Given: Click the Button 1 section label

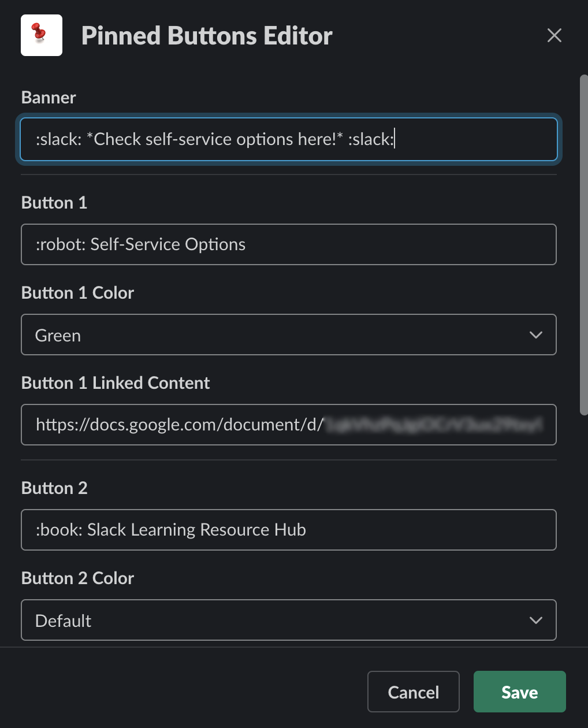Looking at the screenshot, I should pyautogui.click(x=54, y=203).
